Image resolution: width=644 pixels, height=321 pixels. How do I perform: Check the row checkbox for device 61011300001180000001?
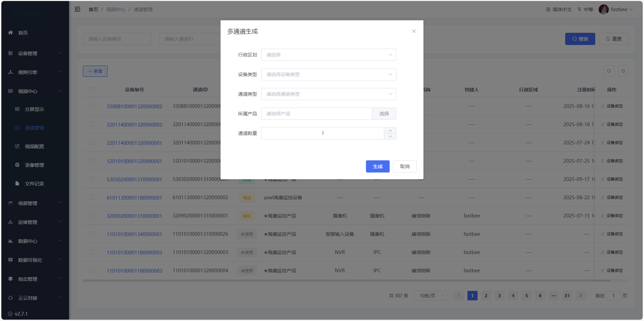(x=92, y=198)
